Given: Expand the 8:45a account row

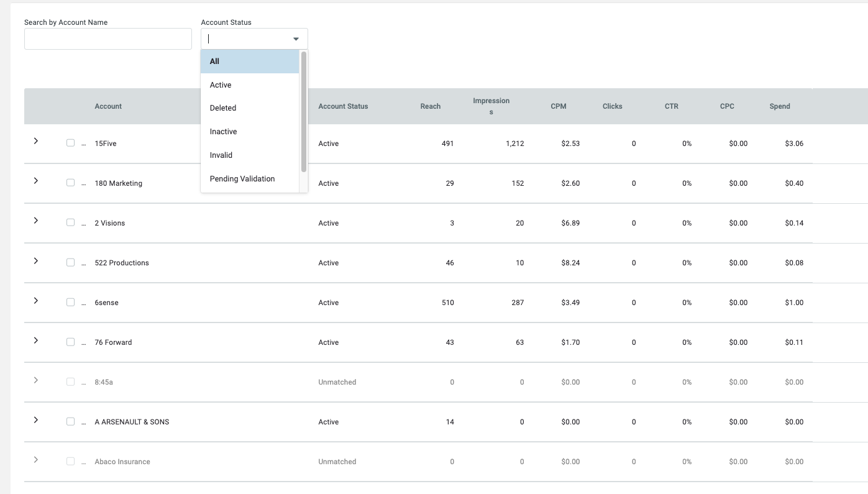Looking at the screenshot, I should pyautogui.click(x=36, y=380).
